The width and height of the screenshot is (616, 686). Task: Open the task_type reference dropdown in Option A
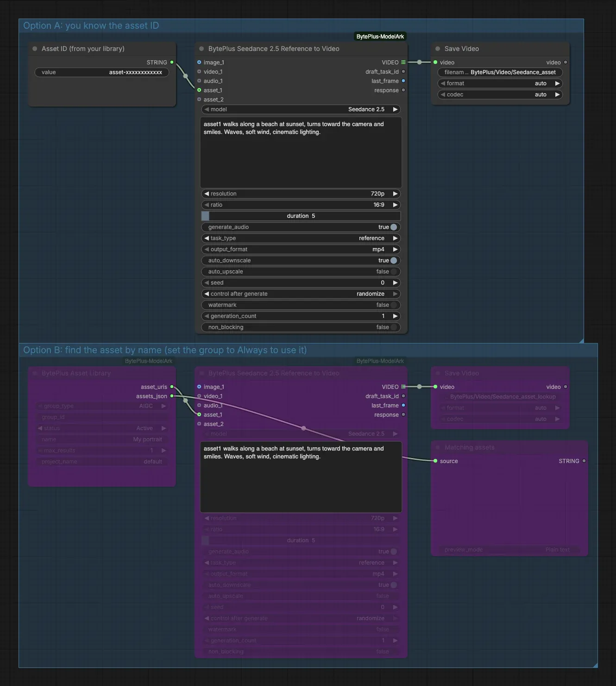coord(301,238)
